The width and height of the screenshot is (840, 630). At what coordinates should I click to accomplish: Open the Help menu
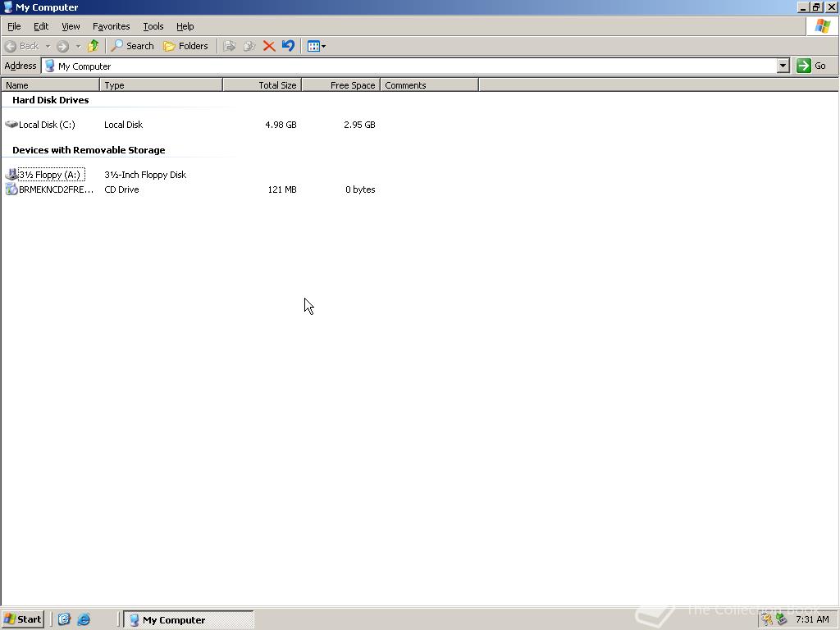pos(185,26)
